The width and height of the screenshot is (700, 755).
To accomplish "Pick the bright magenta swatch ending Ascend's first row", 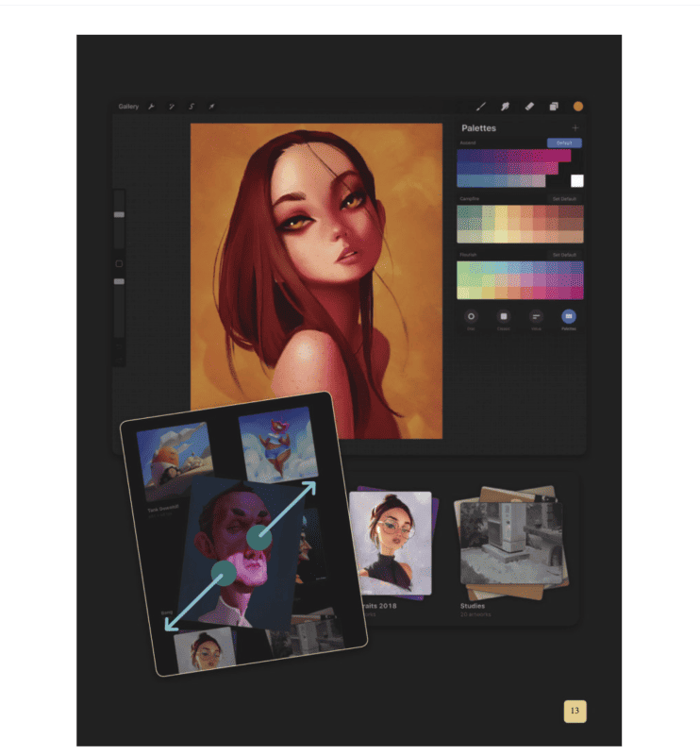I will pyautogui.click(x=565, y=156).
